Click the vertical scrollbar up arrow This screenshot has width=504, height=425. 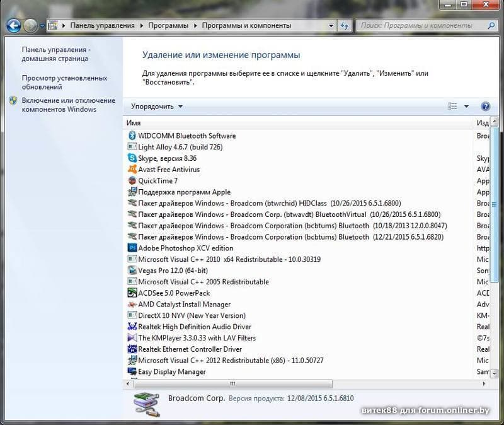(495, 122)
